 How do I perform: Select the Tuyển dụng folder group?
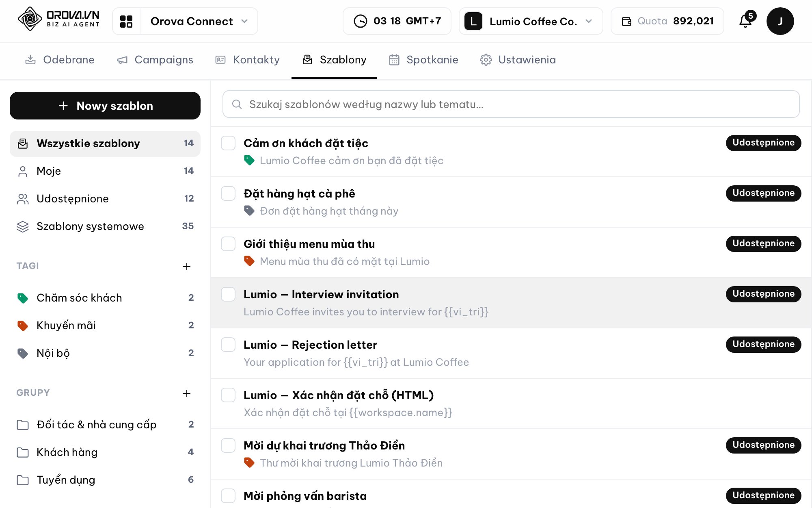[x=105, y=480]
